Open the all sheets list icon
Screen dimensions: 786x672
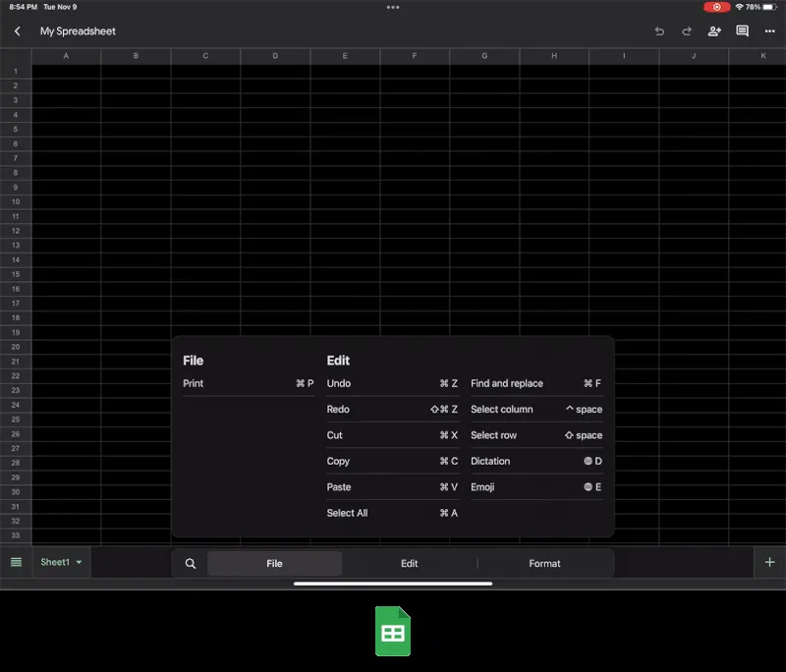[16, 562]
